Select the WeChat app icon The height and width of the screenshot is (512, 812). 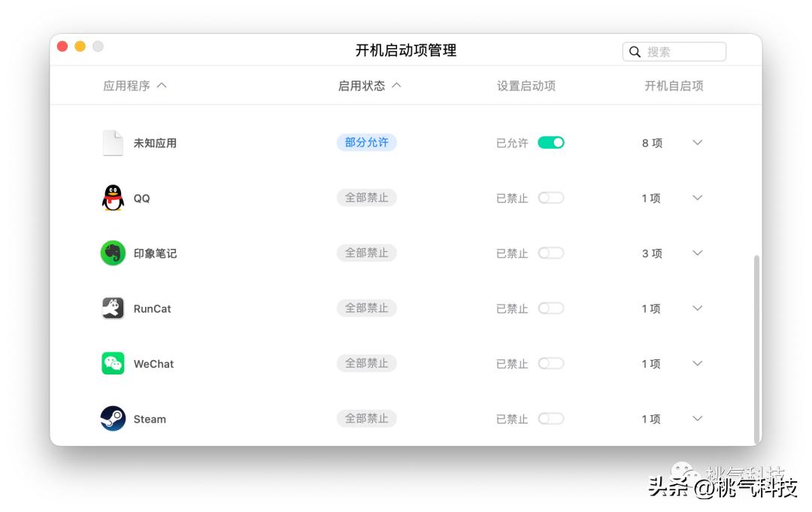coord(112,363)
